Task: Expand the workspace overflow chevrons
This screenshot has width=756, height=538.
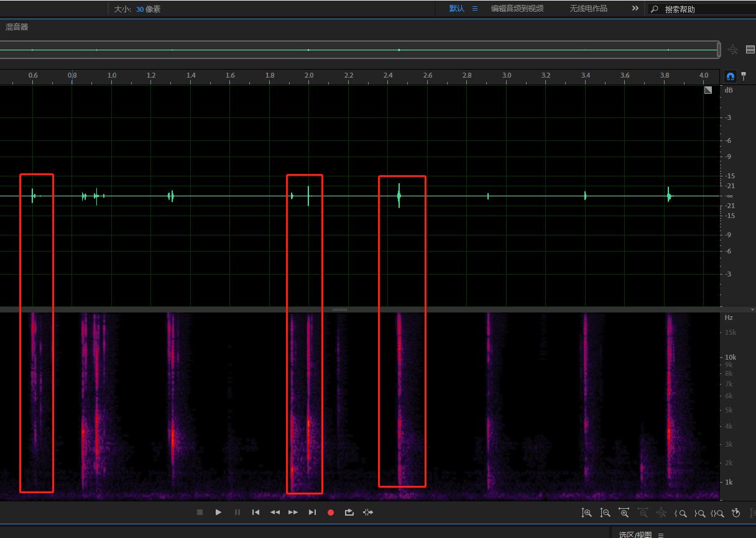Action: pyautogui.click(x=635, y=9)
